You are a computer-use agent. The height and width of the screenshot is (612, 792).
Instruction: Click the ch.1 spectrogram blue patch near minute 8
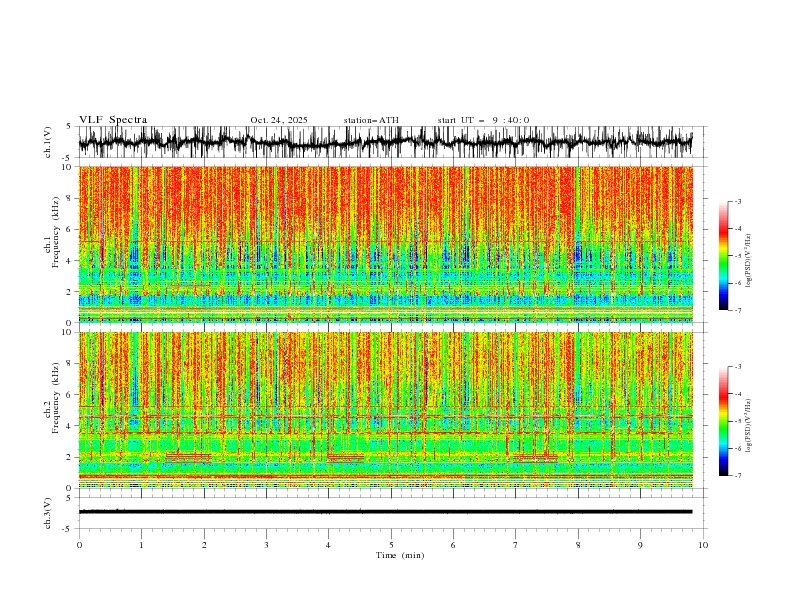(578, 254)
